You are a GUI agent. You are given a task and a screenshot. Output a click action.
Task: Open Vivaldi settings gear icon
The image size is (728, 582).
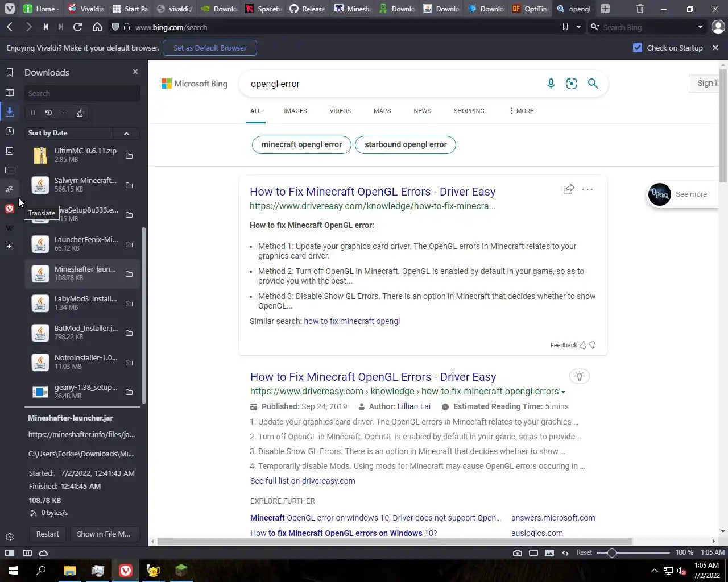point(10,537)
